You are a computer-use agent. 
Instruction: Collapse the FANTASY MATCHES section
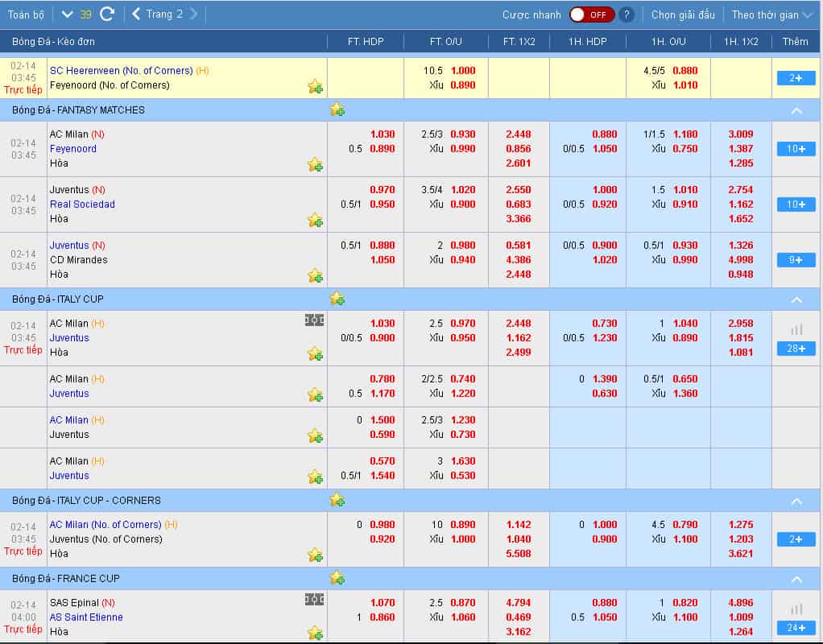[x=796, y=110]
